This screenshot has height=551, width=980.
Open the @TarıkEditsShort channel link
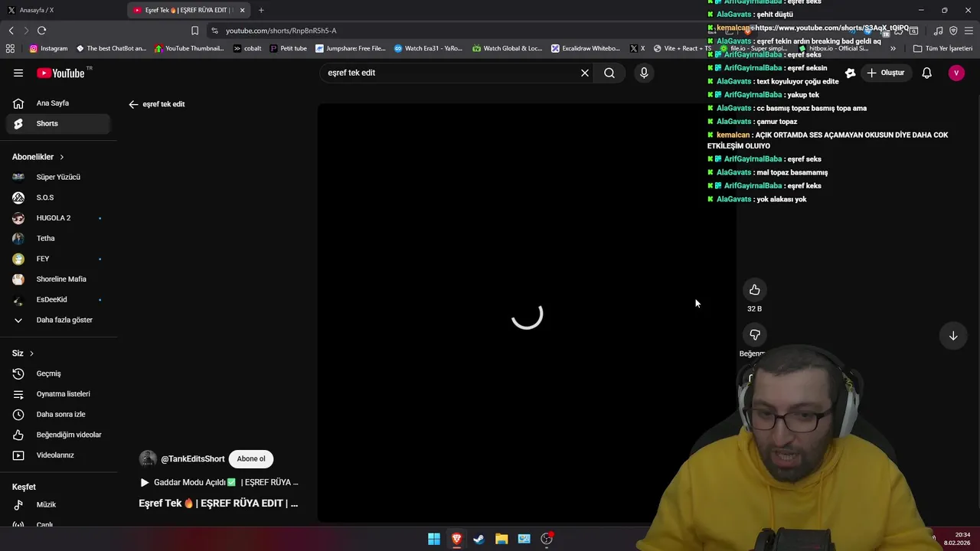click(193, 459)
